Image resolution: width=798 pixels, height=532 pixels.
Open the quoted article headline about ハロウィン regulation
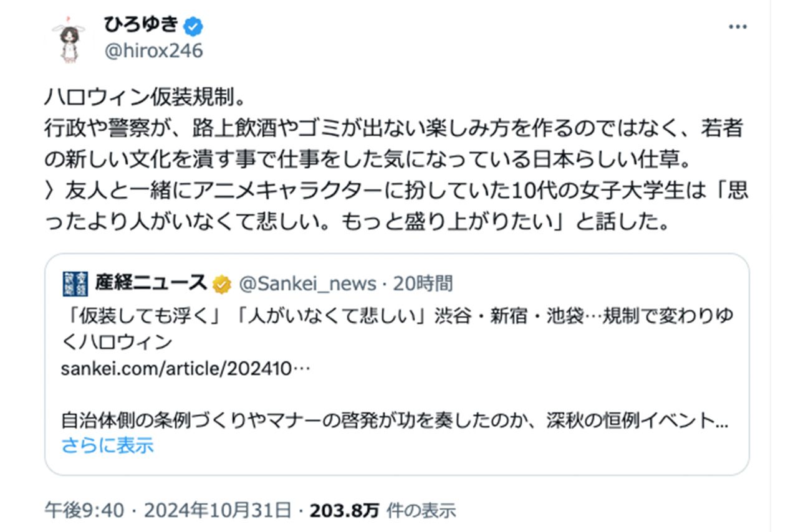[398, 324]
